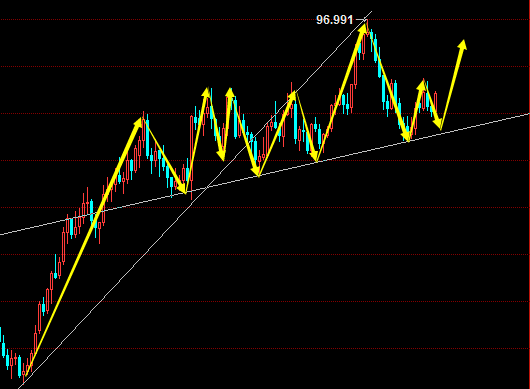The image size is (530, 389).
Task: Click the down arrowhead touching trendline after the 96.991 drop
Action: click(x=406, y=136)
